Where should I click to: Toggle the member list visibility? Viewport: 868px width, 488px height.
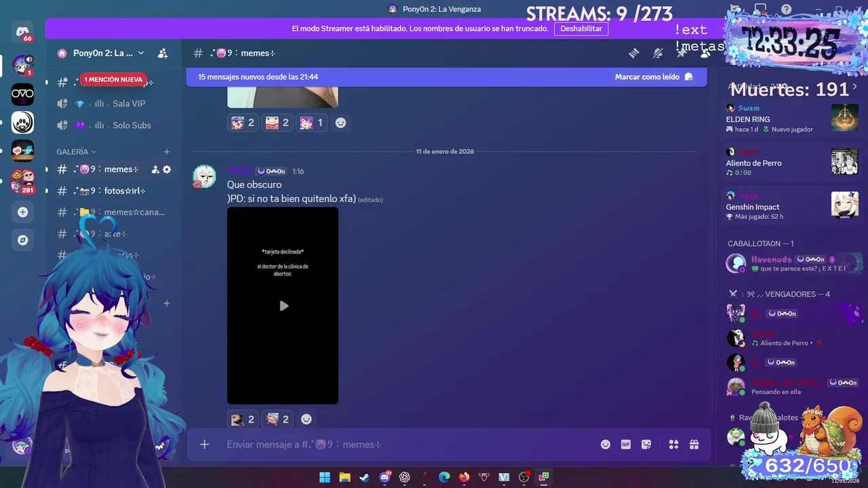pos(705,53)
